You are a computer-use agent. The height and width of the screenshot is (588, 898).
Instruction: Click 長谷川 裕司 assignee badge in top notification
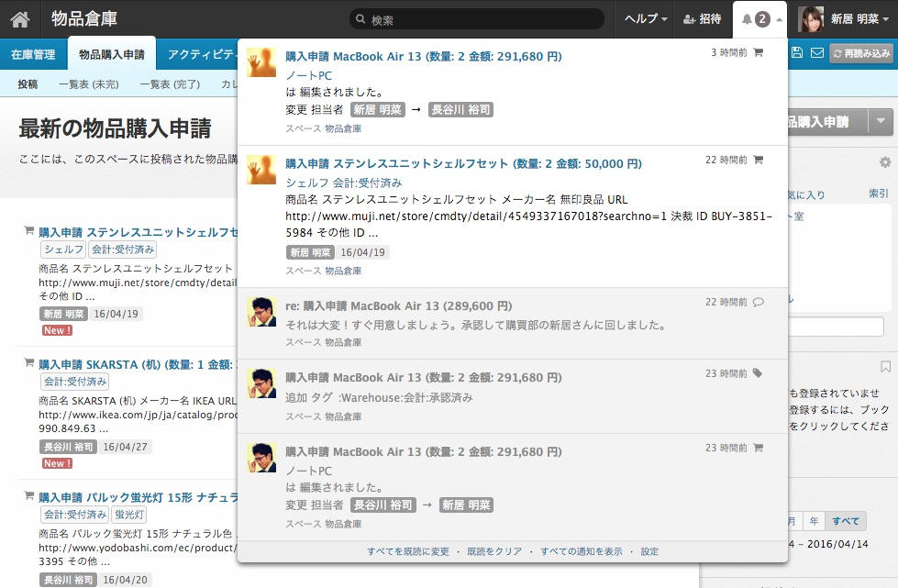coord(460,109)
